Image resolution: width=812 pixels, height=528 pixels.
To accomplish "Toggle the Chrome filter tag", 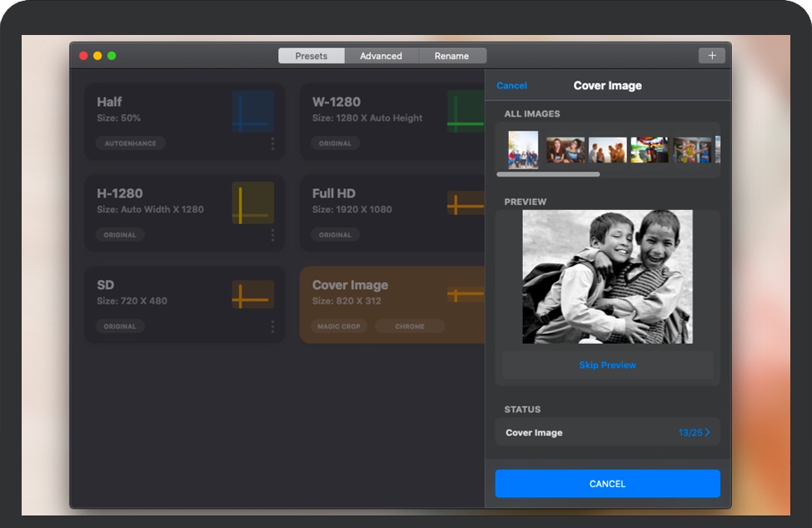I will [x=410, y=326].
